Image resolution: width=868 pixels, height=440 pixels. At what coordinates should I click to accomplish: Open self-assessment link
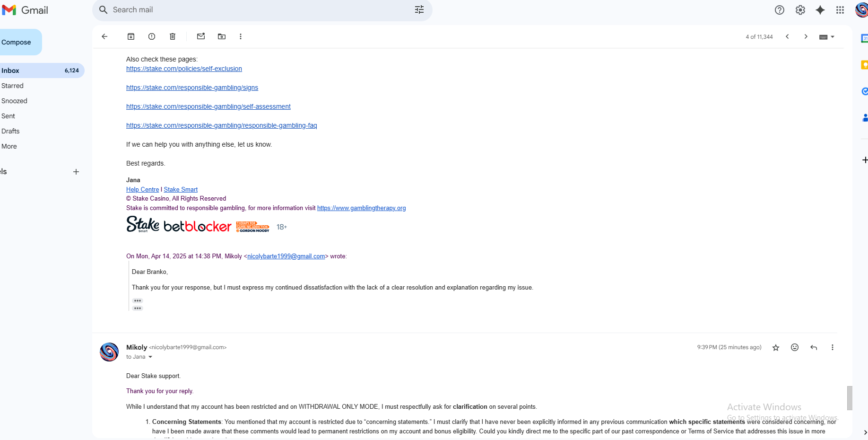click(208, 106)
